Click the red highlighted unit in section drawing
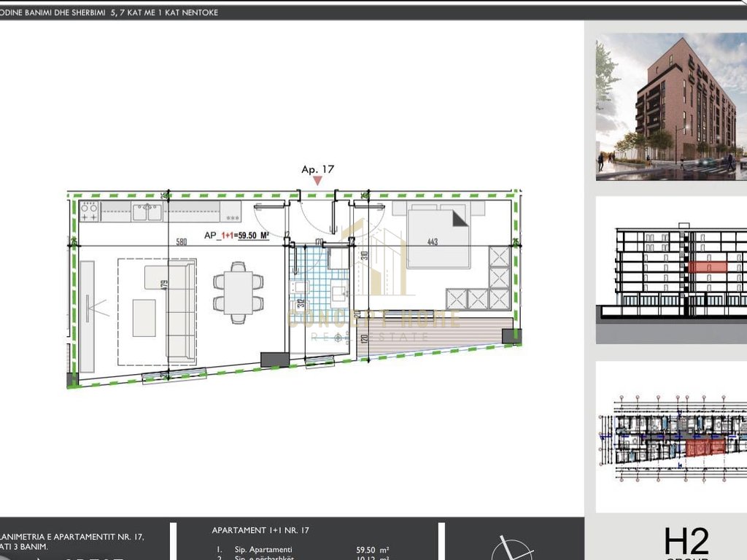 706,268
